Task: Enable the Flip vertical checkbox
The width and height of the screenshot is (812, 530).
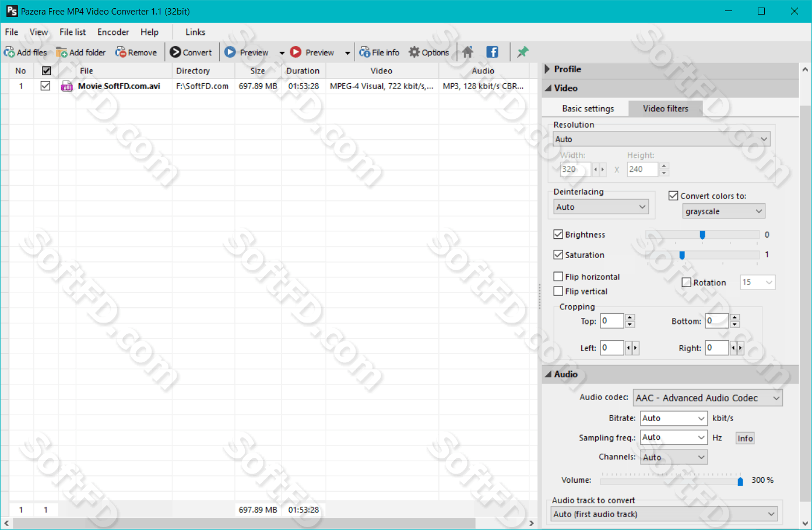Action: tap(558, 291)
